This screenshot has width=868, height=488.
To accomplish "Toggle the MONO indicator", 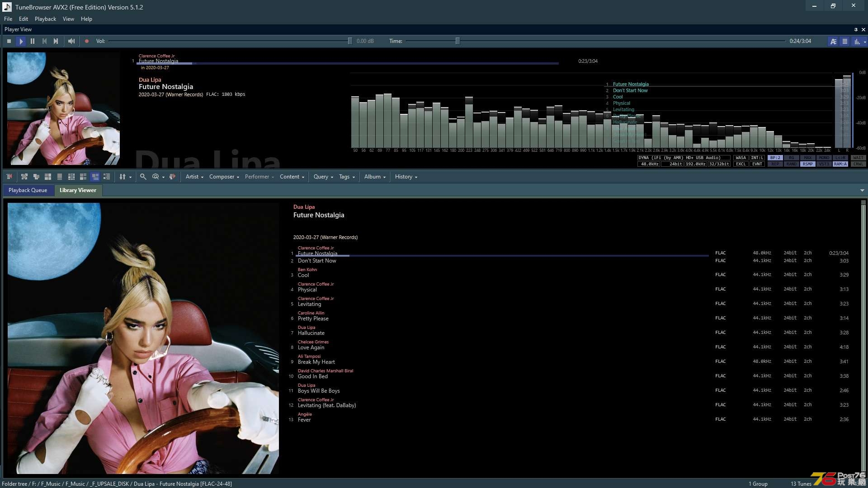I will [x=824, y=158].
